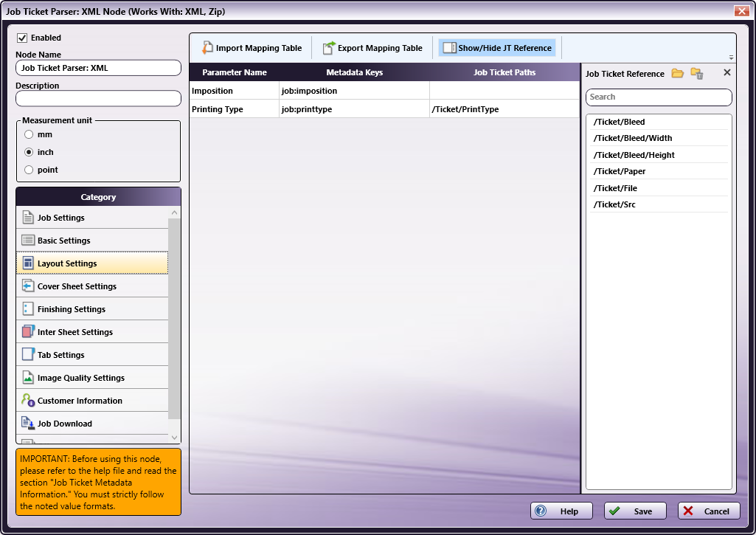Click the Inter Sheet Settings icon
756x535 pixels.
(28, 331)
